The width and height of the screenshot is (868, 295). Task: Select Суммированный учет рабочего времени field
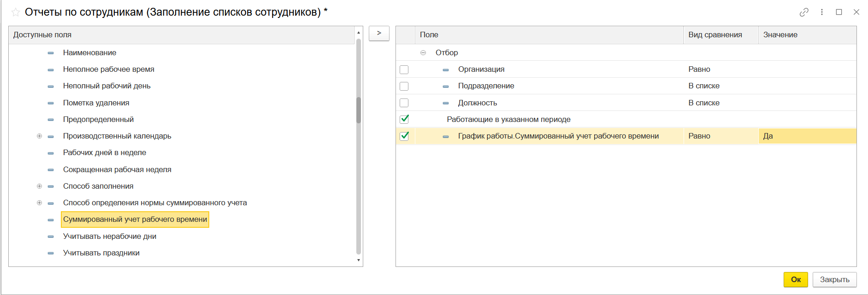coord(135,220)
